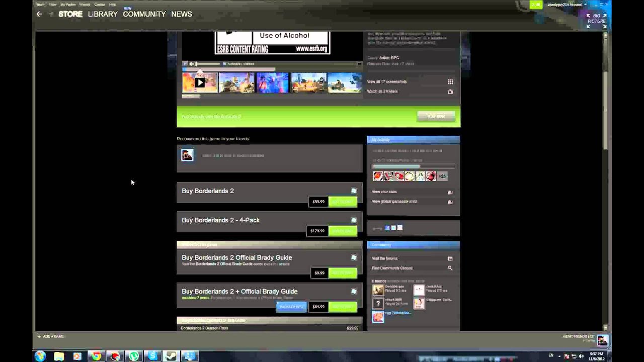Click the chart icon beside global gameplay stats
The width and height of the screenshot is (644, 362).
point(450,202)
